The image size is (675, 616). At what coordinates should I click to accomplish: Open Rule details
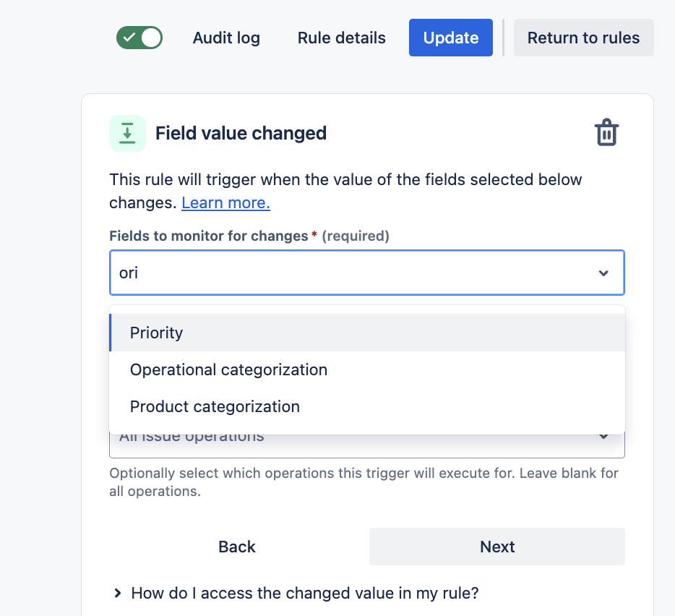pyautogui.click(x=341, y=38)
